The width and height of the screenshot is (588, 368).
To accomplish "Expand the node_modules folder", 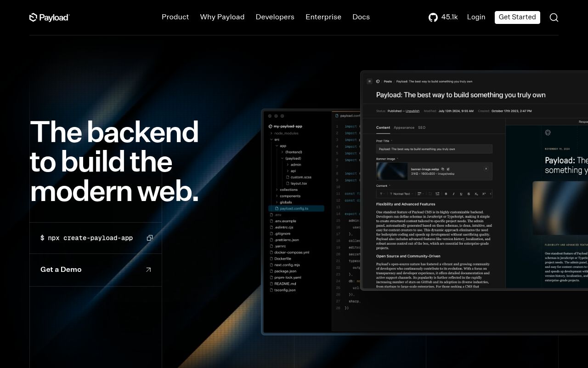I will (x=271, y=133).
